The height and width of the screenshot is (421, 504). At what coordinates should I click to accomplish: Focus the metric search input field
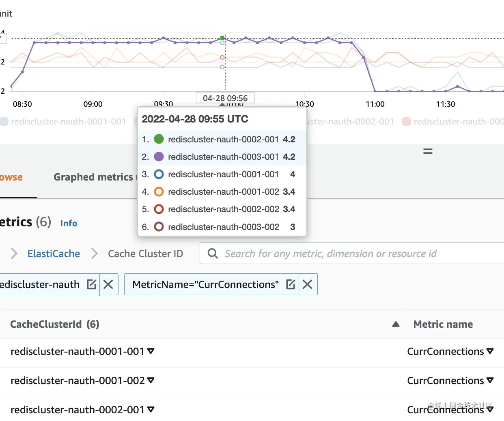click(x=331, y=253)
